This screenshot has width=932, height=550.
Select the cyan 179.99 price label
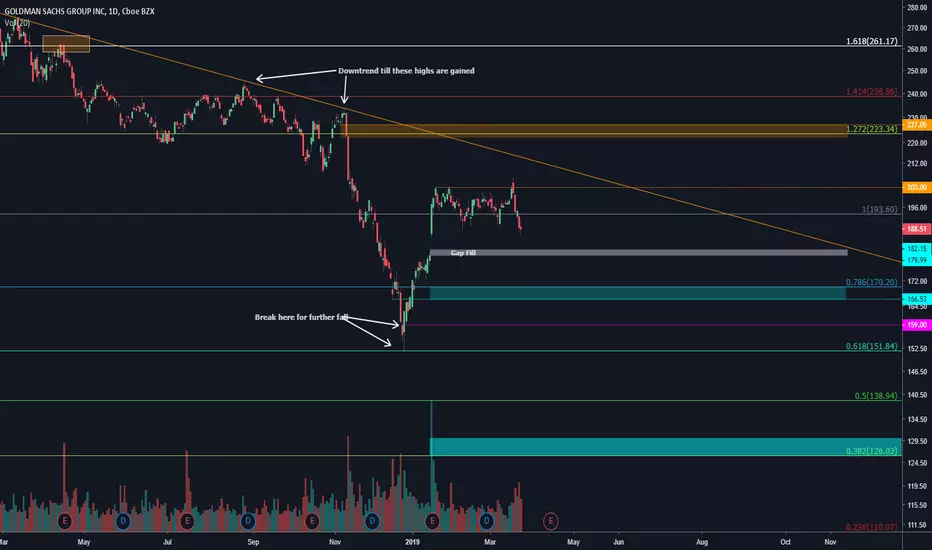pos(917,260)
